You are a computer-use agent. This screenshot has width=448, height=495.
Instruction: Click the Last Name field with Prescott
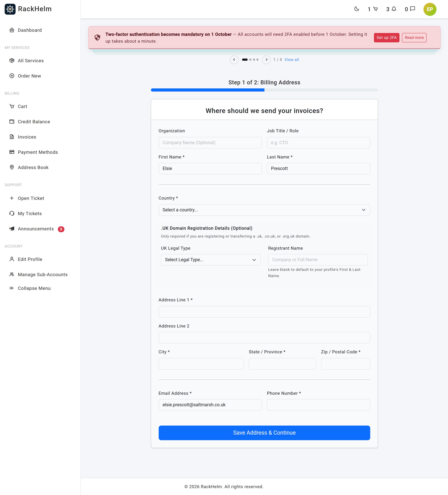(x=318, y=169)
